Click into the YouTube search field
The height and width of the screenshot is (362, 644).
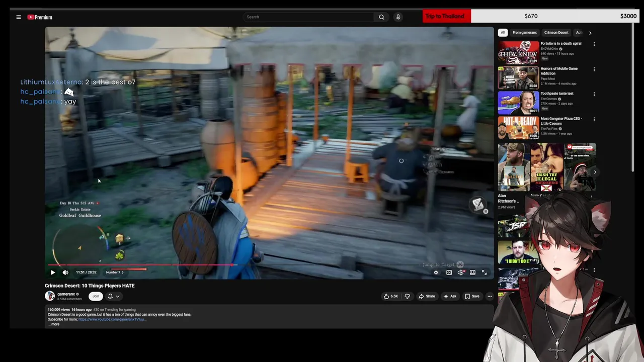[x=308, y=17]
